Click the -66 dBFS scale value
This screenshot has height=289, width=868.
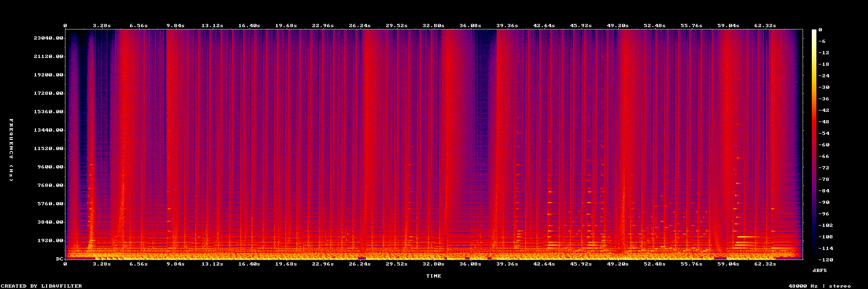point(823,156)
